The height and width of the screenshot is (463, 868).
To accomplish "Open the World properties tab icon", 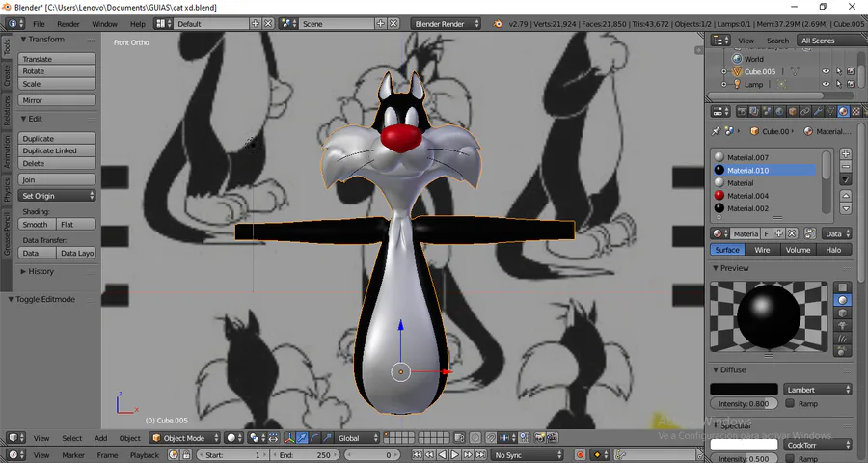I will [x=779, y=111].
